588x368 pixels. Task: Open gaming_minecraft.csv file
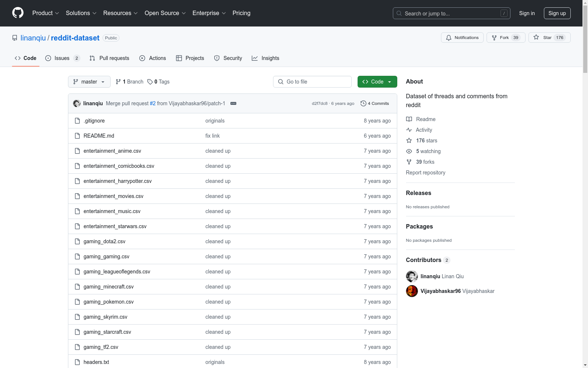click(x=108, y=287)
